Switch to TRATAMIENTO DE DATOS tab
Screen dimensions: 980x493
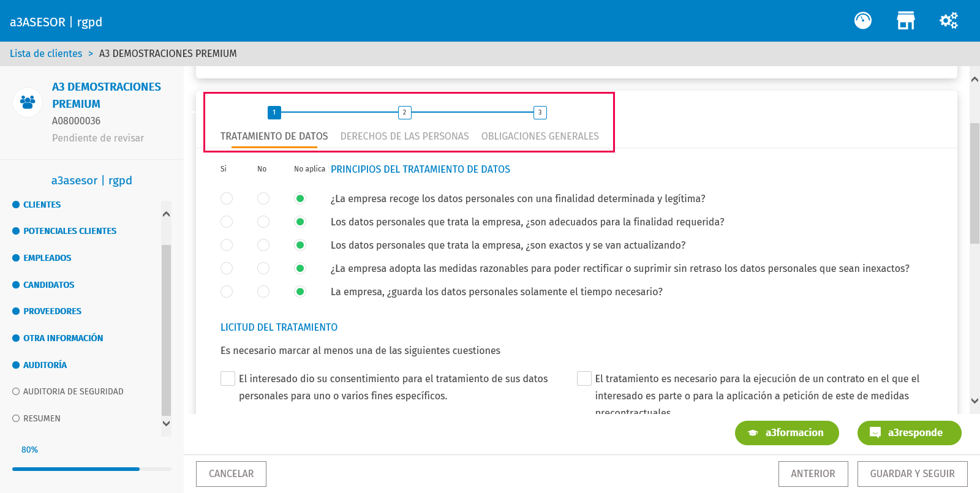point(274,136)
